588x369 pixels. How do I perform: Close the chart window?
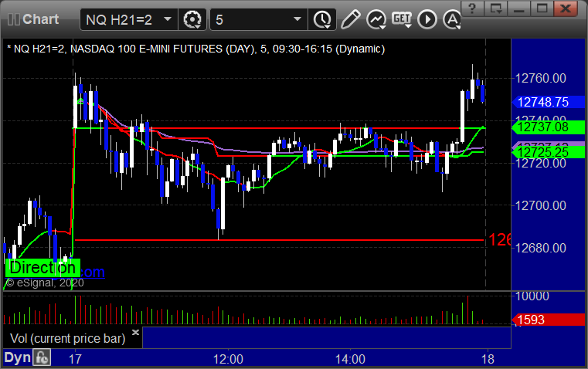click(x=565, y=8)
